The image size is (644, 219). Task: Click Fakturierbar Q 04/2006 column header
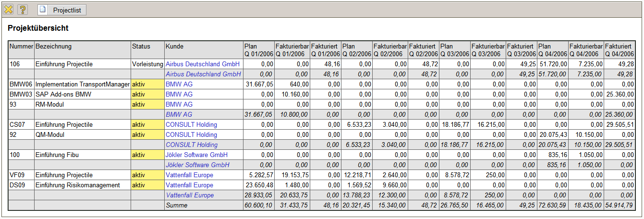[x=586, y=50]
